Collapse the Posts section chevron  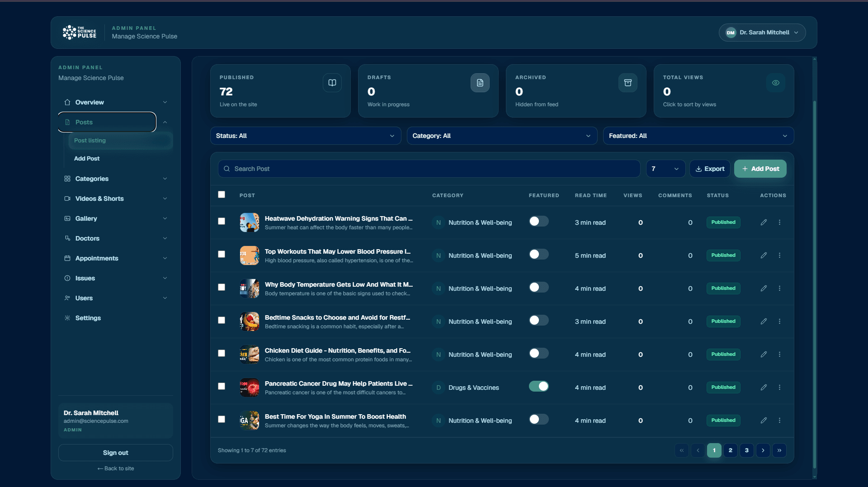165,122
